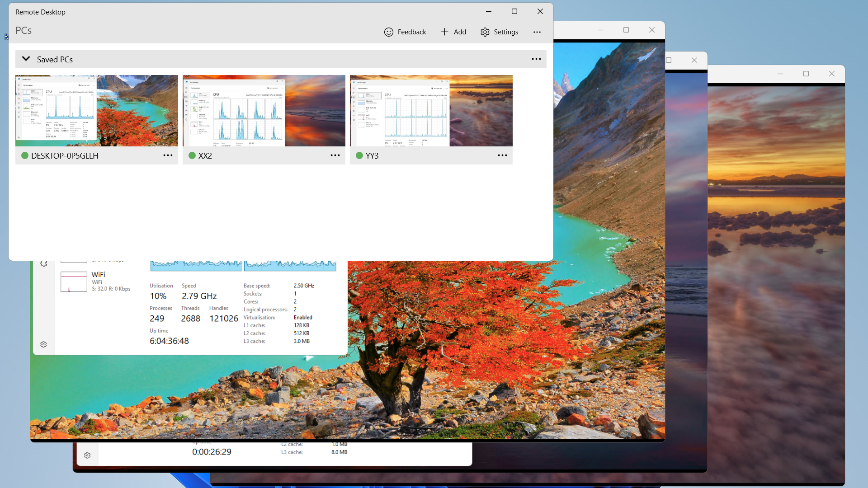The width and height of the screenshot is (868, 488).
Task: Click the Saved PCs header label
Action: 55,60
